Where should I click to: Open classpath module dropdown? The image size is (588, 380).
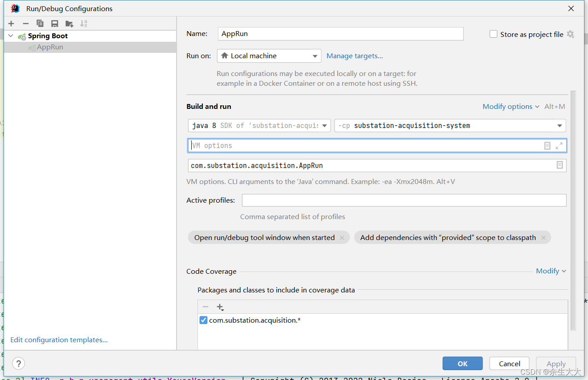pyautogui.click(x=450, y=126)
